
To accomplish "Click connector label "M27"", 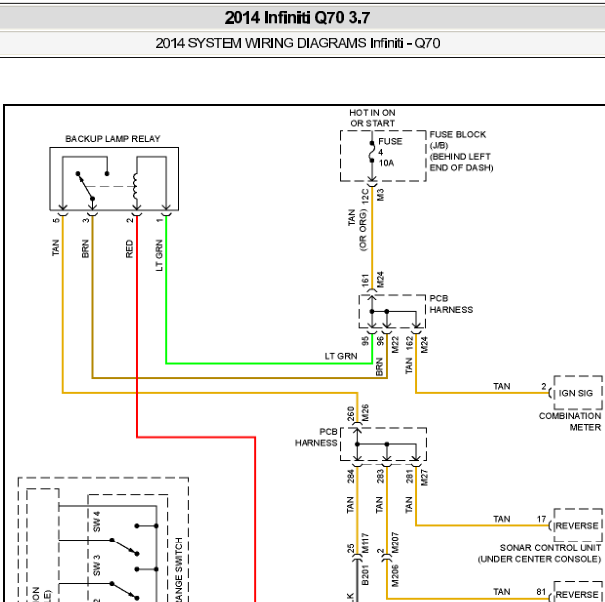I will point(424,478).
